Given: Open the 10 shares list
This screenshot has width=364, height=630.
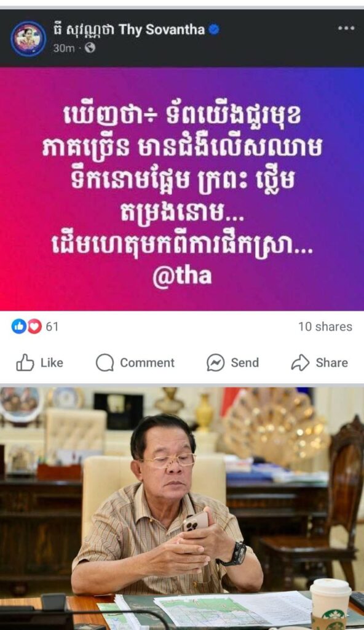Looking at the screenshot, I should tap(325, 327).
